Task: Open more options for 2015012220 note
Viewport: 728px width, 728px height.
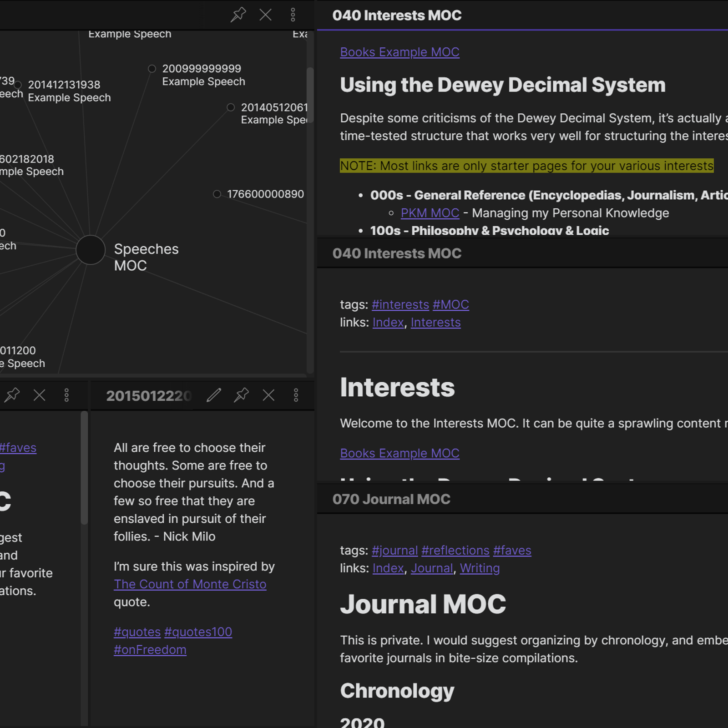Action: pos(296,395)
